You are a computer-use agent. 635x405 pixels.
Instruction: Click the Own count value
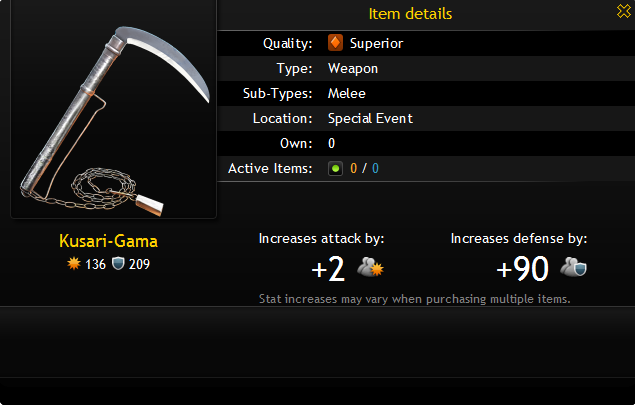(x=331, y=143)
